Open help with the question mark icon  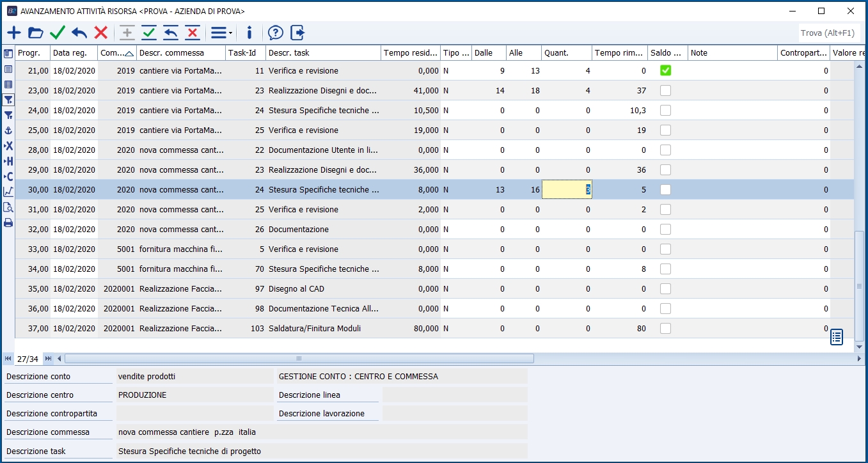click(275, 33)
